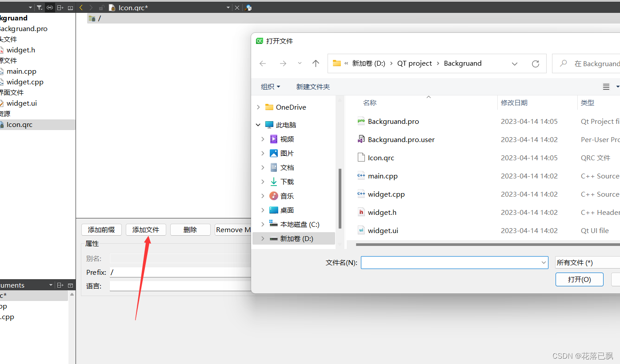This screenshot has width=620, height=364.
Task: Click the 添加前缀 button
Action: click(x=101, y=229)
